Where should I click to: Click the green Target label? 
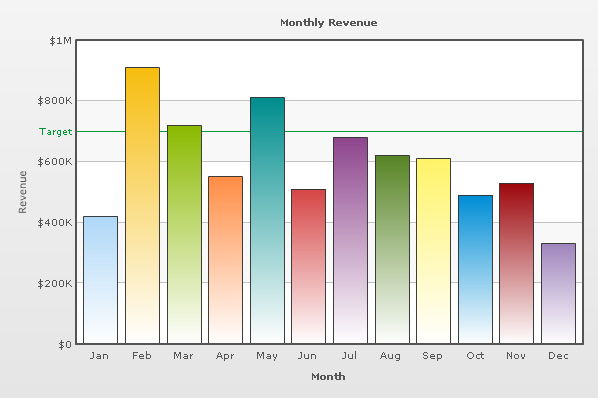point(56,132)
